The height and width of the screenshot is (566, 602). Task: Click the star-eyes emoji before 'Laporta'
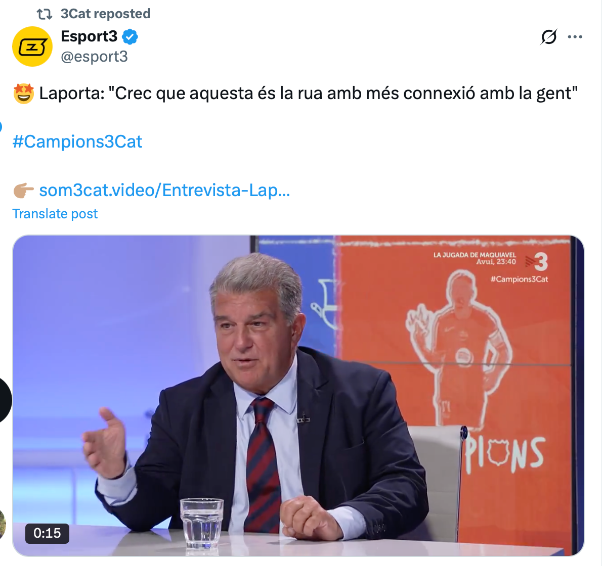click(x=24, y=94)
